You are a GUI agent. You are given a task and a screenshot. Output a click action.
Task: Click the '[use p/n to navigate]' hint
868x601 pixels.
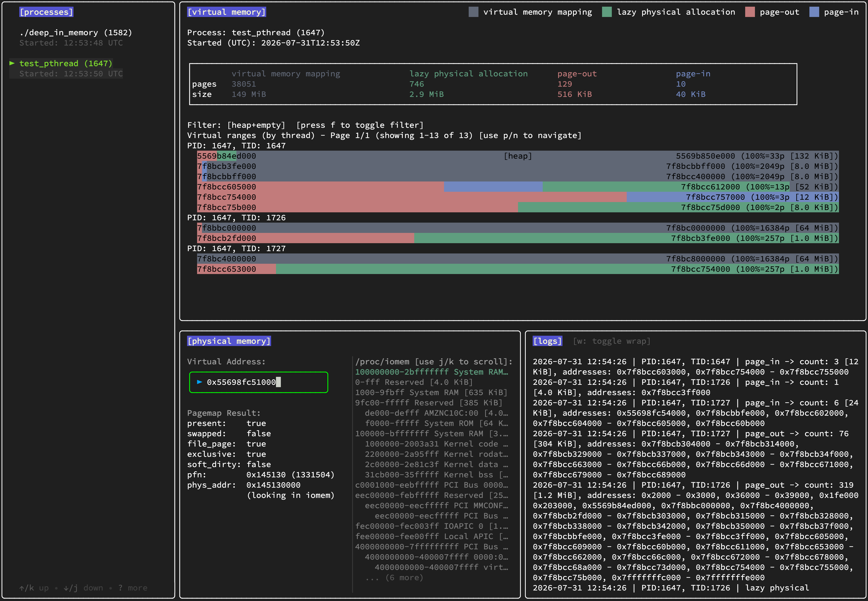(530, 135)
